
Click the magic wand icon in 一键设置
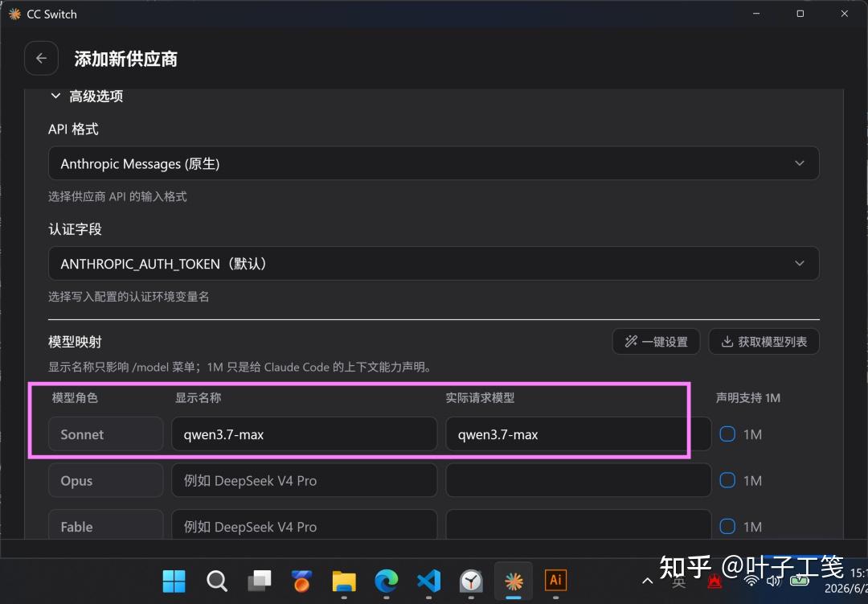(x=631, y=341)
